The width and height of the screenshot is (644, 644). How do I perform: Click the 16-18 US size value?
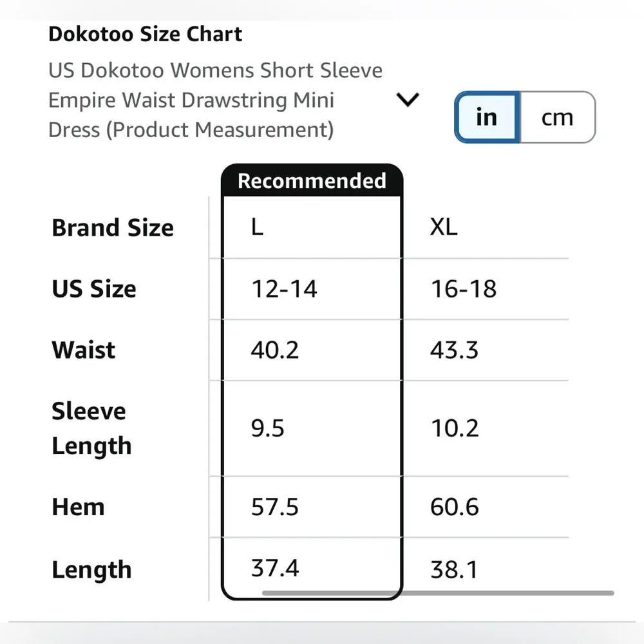click(464, 289)
